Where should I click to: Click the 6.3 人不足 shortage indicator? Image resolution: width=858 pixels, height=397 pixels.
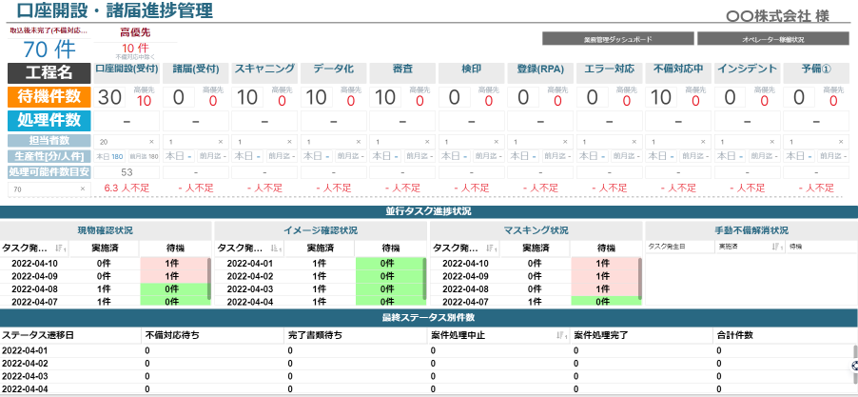click(x=127, y=188)
